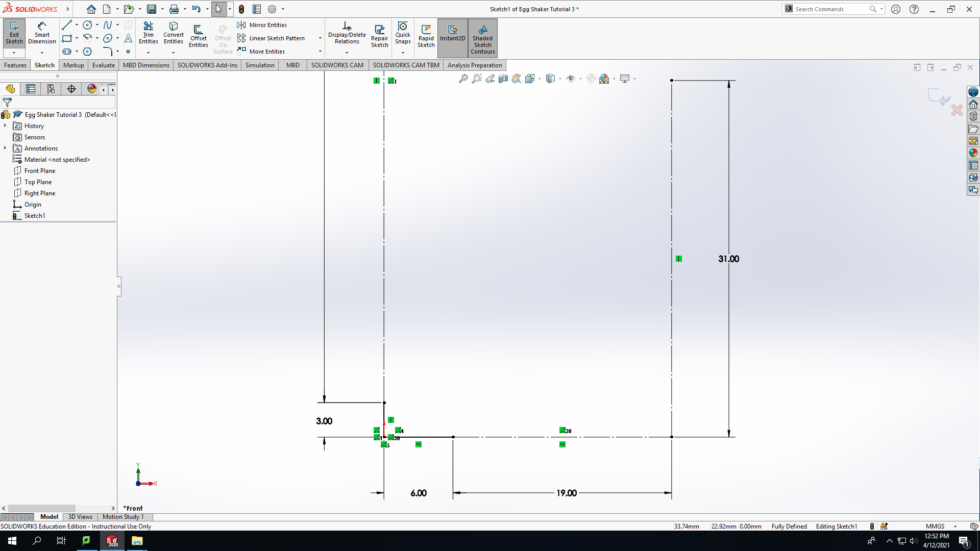Click the Trim Entities tool
The height and width of the screenshot is (551, 980).
point(148,34)
